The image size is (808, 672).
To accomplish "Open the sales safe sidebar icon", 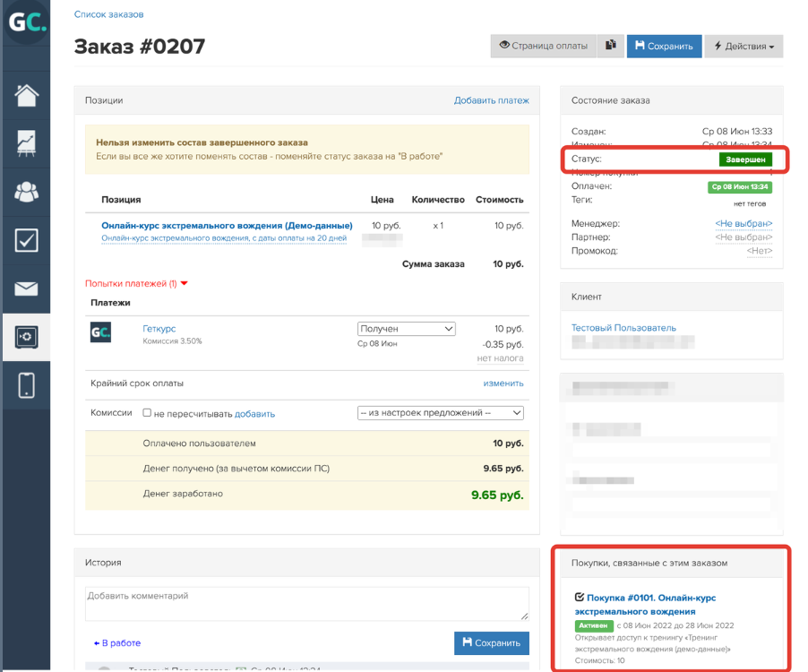I will [x=26, y=337].
